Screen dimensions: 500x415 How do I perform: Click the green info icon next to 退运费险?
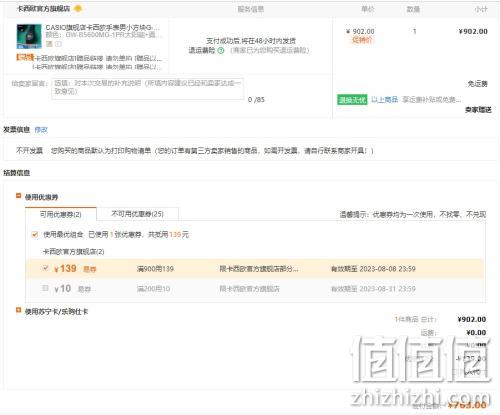pos(221,51)
